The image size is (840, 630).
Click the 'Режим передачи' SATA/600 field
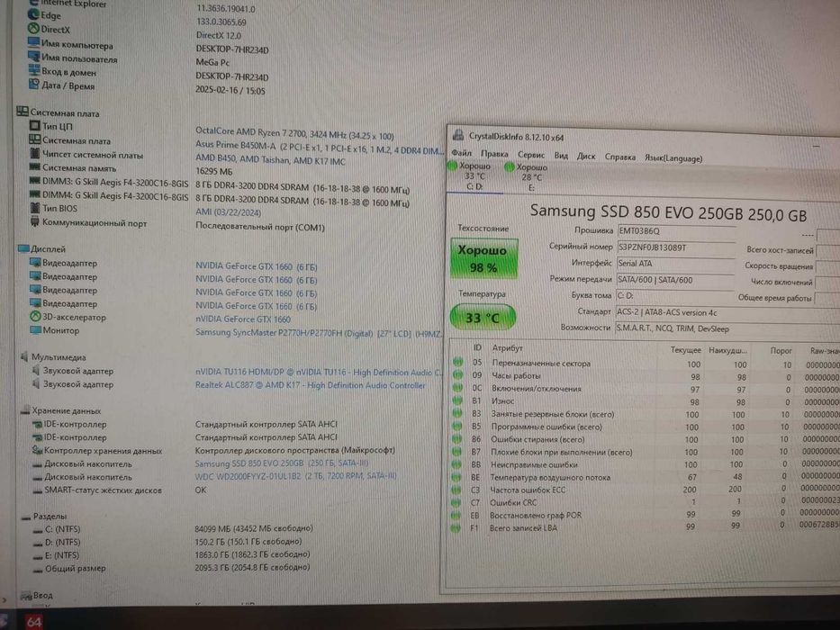click(674, 280)
